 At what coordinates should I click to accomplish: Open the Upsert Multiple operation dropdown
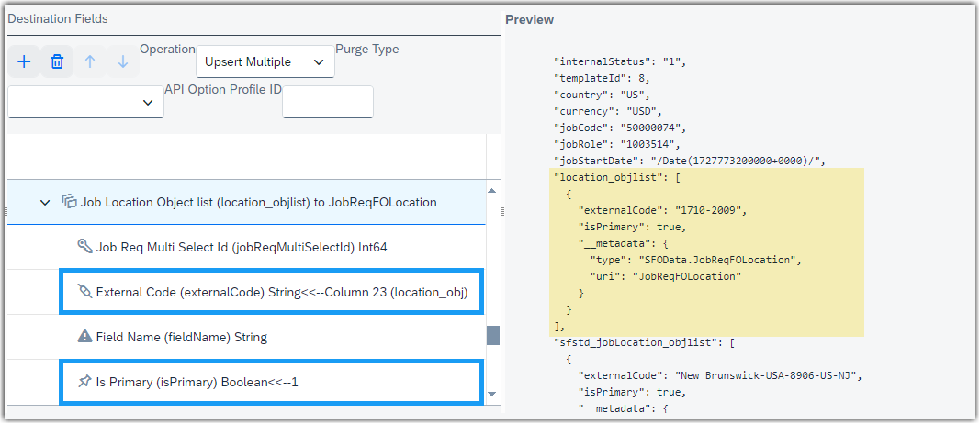click(265, 61)
